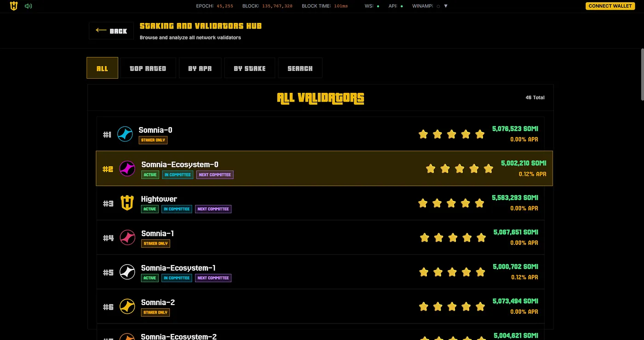Click the Somnia-Ecosystem-0 magenta validator icon
Image resolution: width=644 pixels, height=340 pixels.
pos(127,169)
